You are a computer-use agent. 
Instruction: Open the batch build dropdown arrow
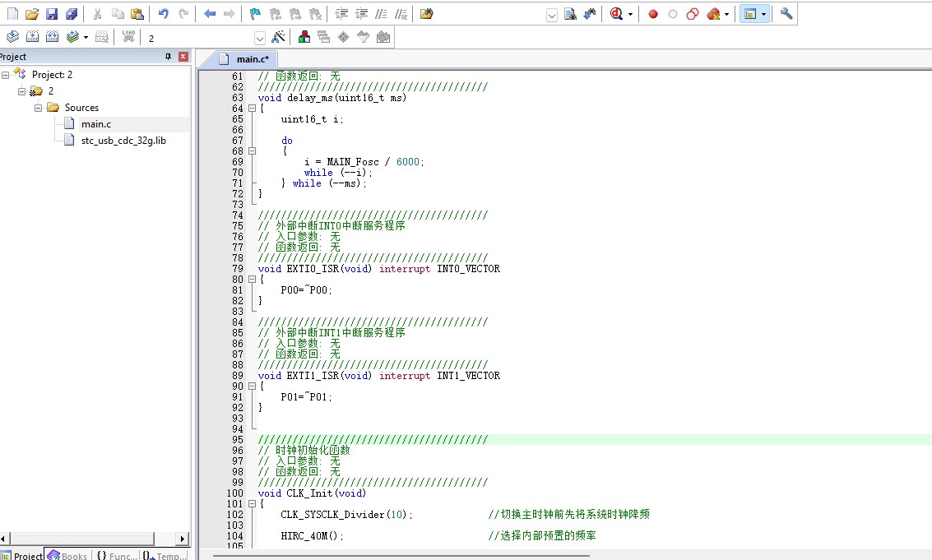(x=86, y=38)
